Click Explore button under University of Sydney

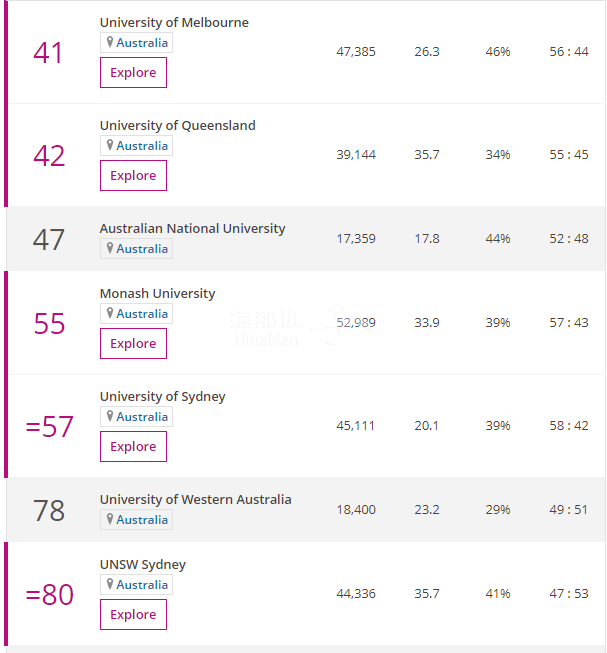coord(133,446)
